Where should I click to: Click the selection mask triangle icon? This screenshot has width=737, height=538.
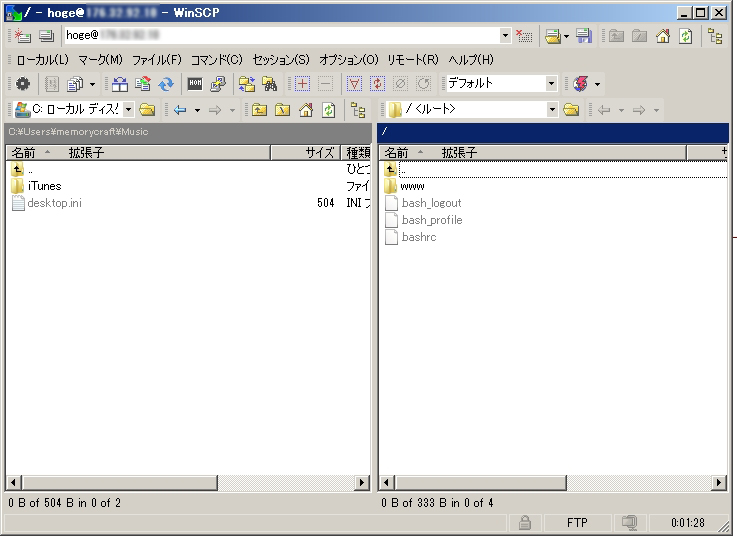tap(354, 84)
